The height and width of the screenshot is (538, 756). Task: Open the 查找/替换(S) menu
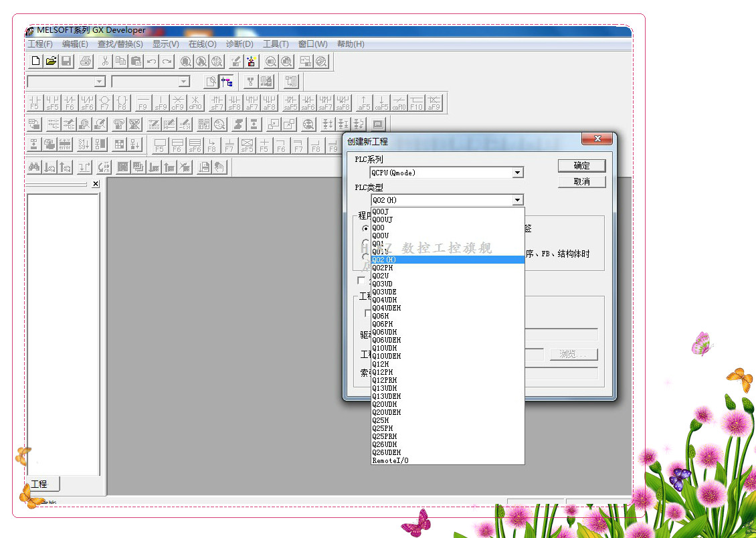(x=120, y=44)
